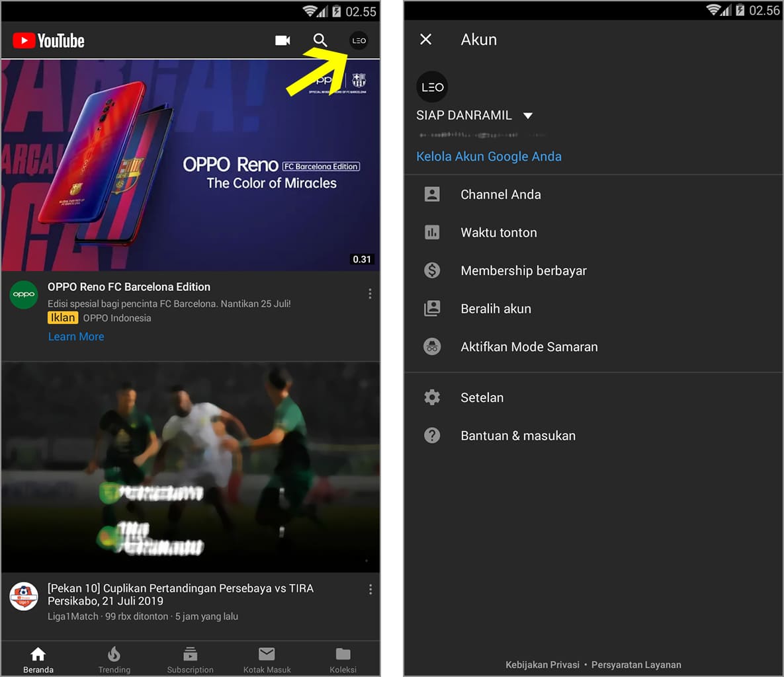Play the Persebaya vs TIRA video thumbnail

coord(191,467)
